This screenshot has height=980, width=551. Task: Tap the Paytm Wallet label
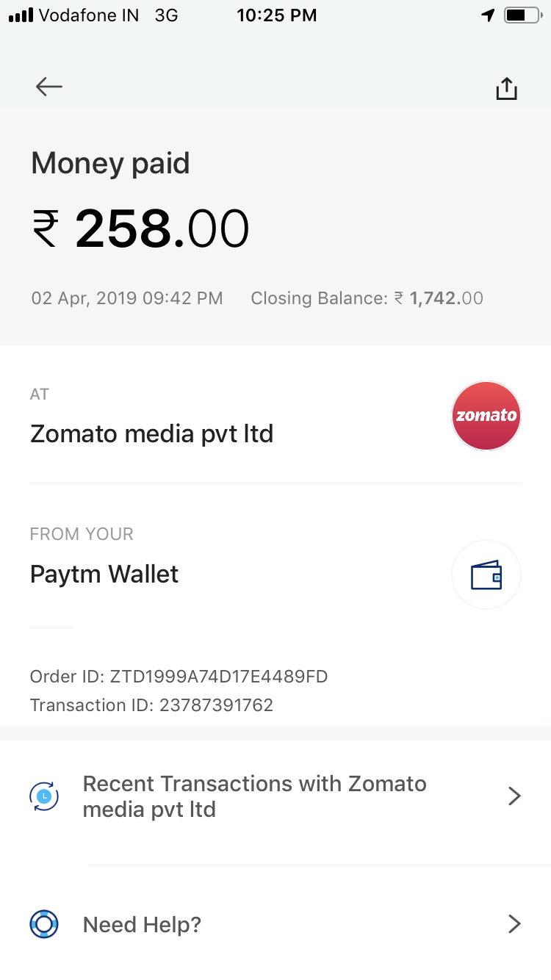point(104,574)
